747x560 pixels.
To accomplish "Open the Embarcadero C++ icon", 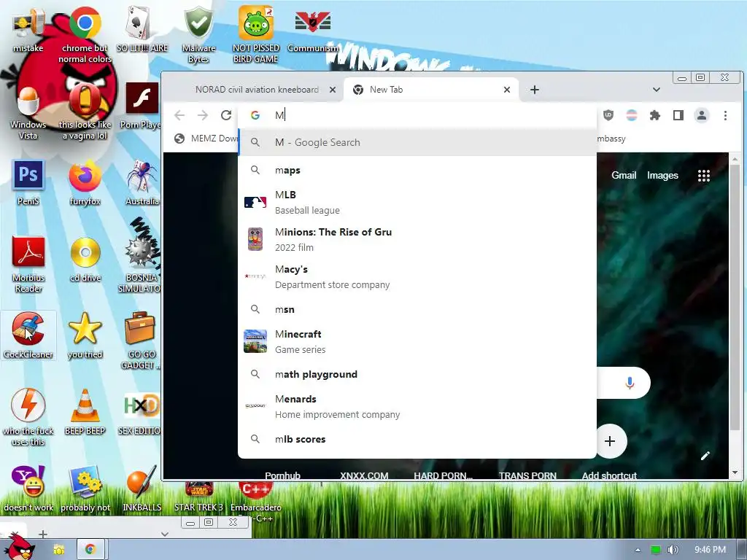I will (256, 502).
